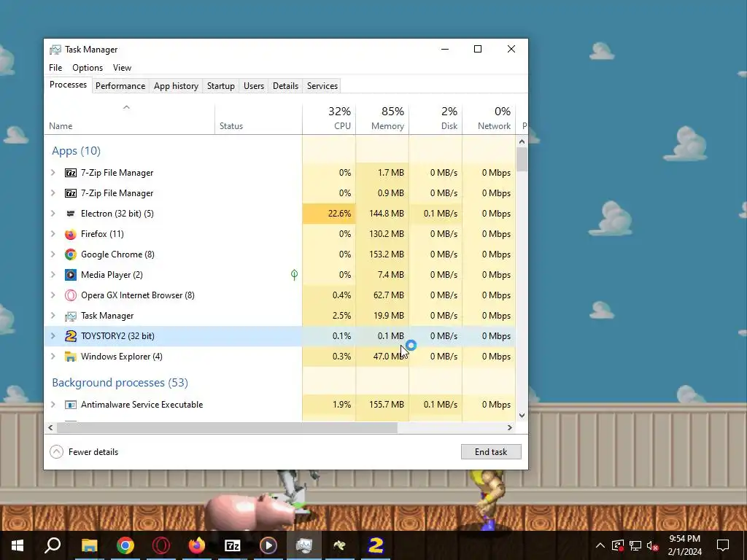Switch to the Users tab
747x560 pixels.
[x=253, y=86]
